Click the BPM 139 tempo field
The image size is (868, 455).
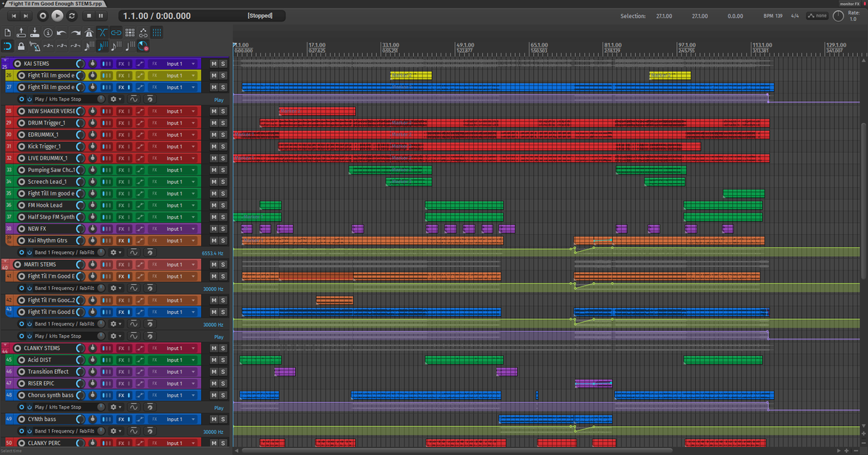(774, 16)
